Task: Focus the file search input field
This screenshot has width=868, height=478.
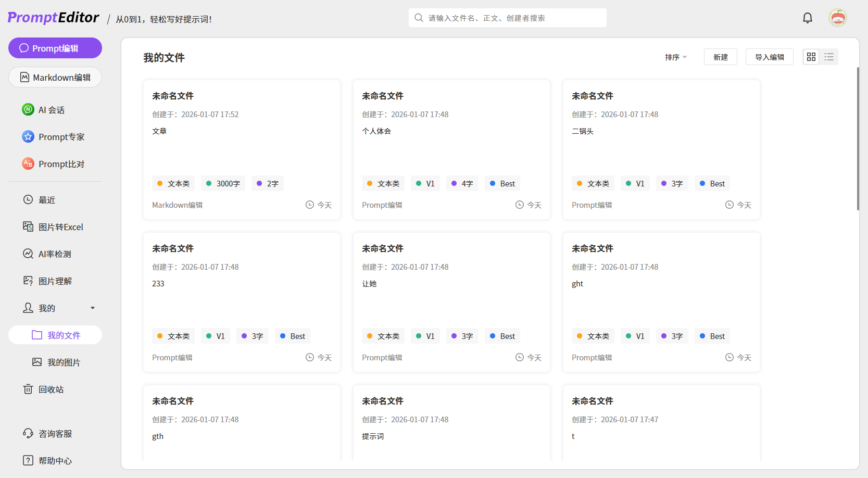Action: (513, 18)
